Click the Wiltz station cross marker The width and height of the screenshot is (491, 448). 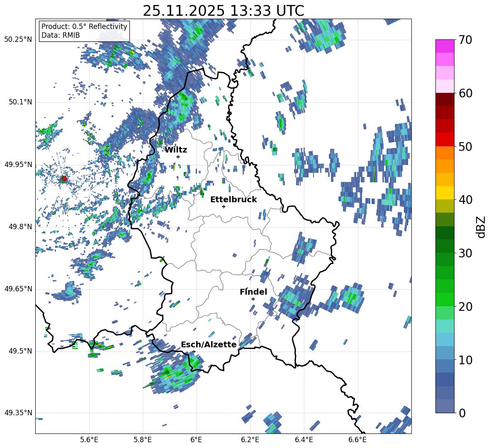[178, 157]
